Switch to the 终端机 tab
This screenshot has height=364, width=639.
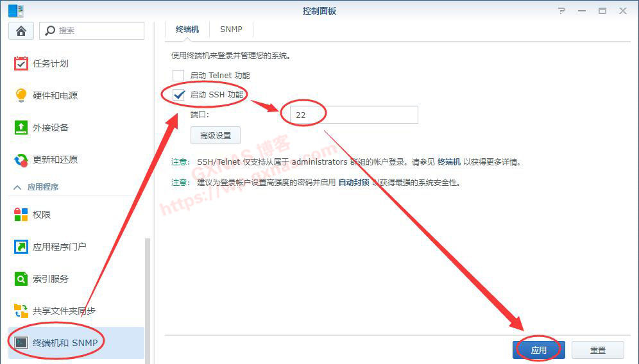click(x=187, y=29)
